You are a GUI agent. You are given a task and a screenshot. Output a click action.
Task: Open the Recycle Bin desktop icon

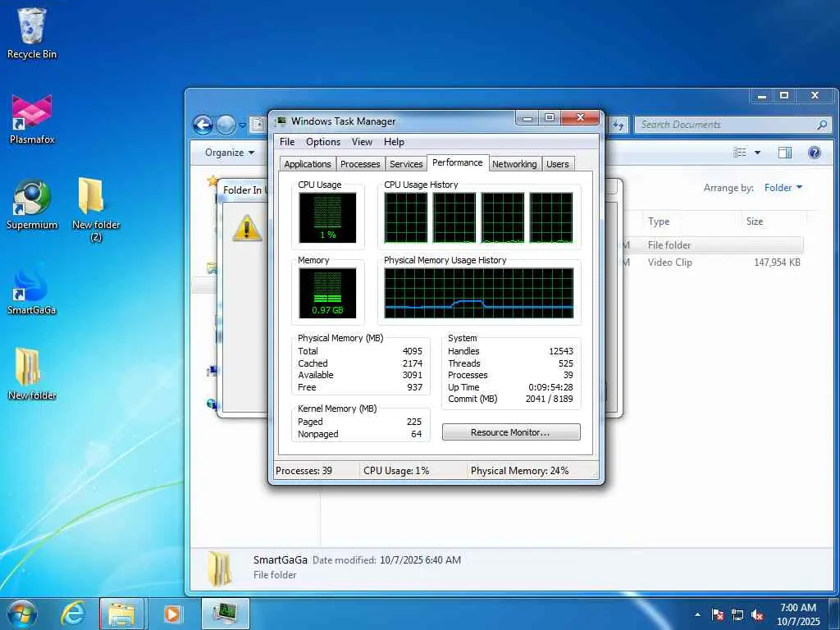[32, 33]
